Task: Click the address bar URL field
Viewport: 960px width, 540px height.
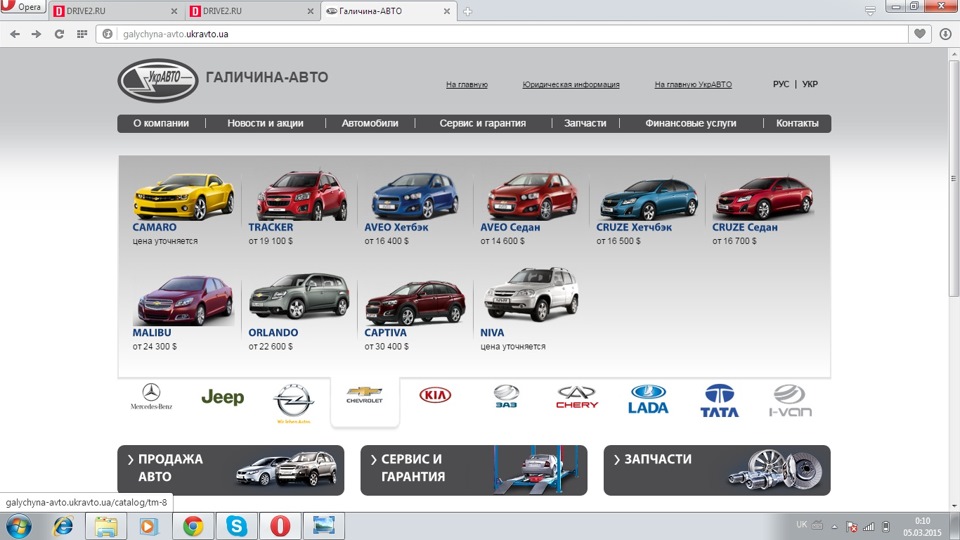Action: (x=502, y=34)
